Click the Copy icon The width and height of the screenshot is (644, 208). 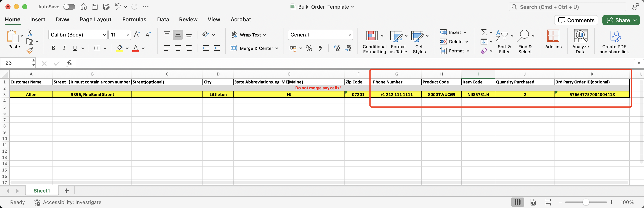click(x=30, y=42)
